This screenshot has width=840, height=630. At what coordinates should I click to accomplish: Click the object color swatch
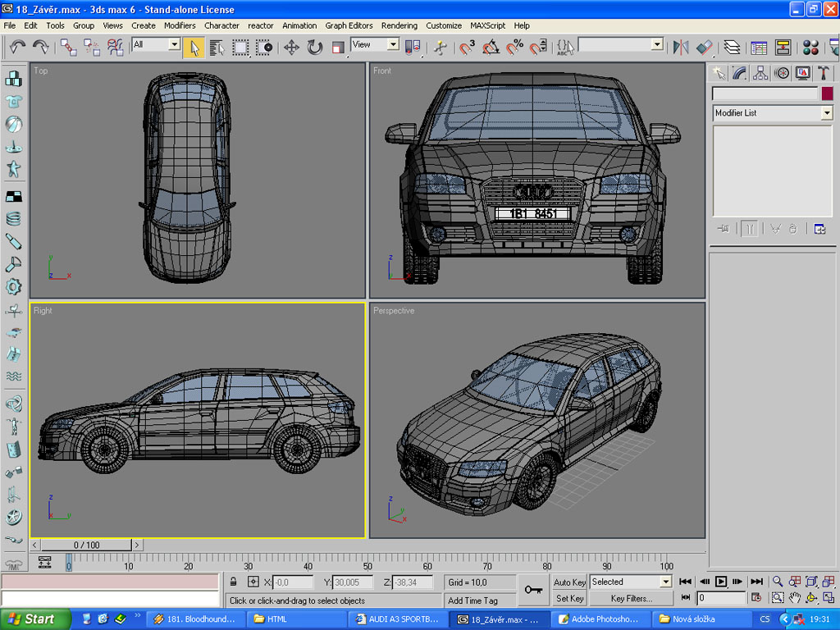coord(827,94)
